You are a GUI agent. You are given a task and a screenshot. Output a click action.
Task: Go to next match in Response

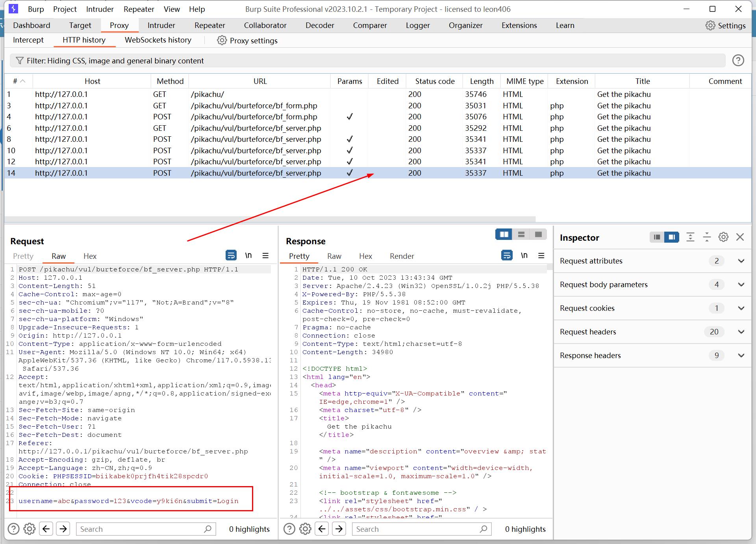(x=339, y=529)
